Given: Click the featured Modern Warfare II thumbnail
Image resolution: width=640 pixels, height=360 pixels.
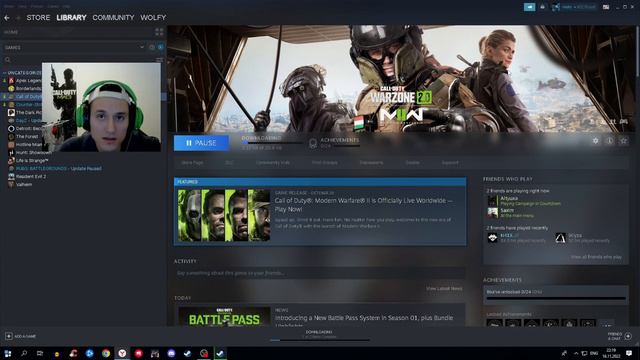Looking at the screenshot, I should pyautogui.click(x=224, y=215).
